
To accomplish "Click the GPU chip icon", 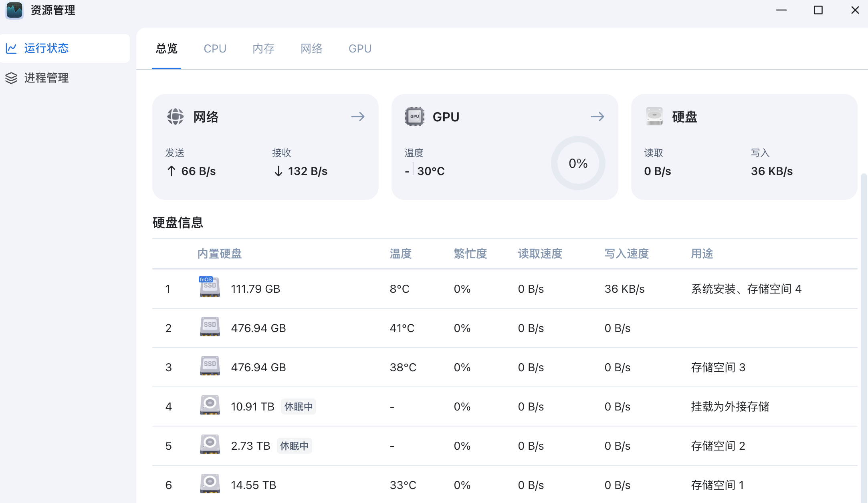I will [415, 117].
